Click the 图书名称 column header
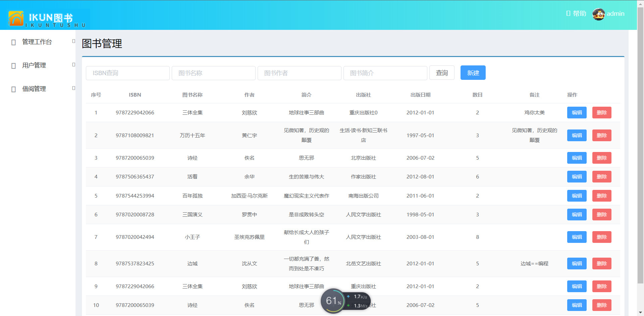Screen dimensions: 644x316 (x=192, y=95)
